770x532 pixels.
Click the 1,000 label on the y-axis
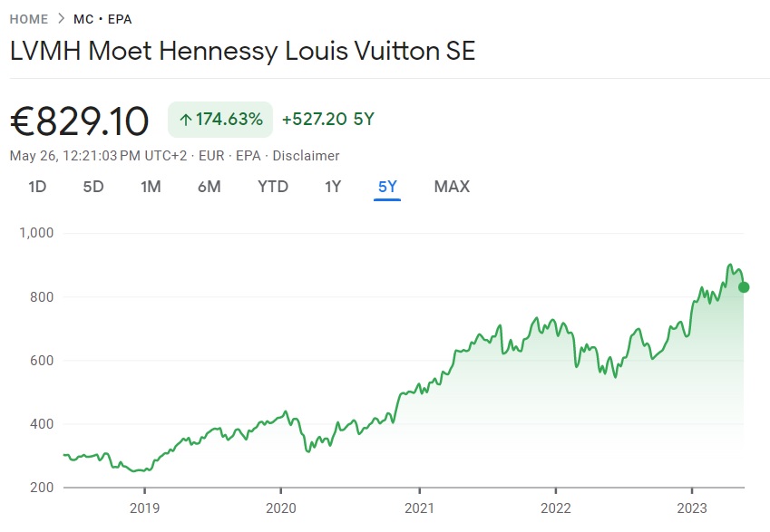[x=37, y=233]
